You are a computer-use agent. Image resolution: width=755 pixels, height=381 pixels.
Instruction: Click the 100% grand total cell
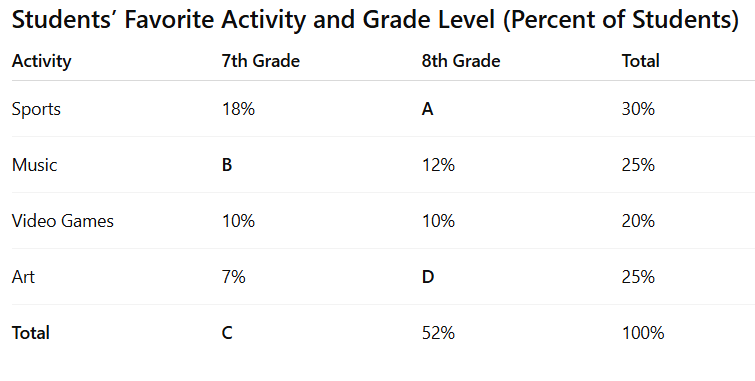[643, 333]
